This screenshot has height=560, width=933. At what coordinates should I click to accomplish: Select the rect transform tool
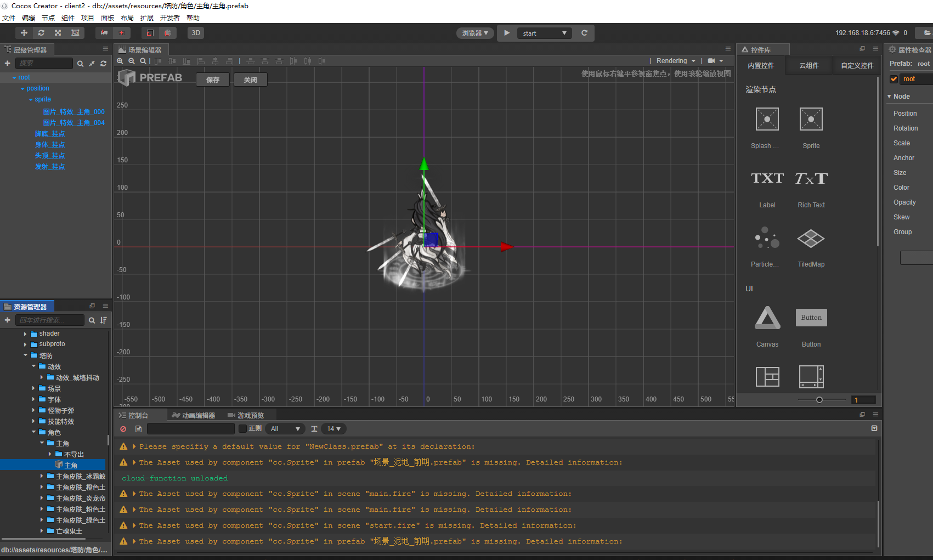click(75, 33)
